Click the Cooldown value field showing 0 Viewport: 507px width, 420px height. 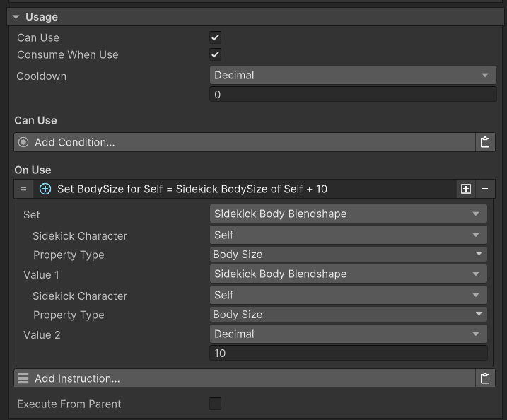353,94
